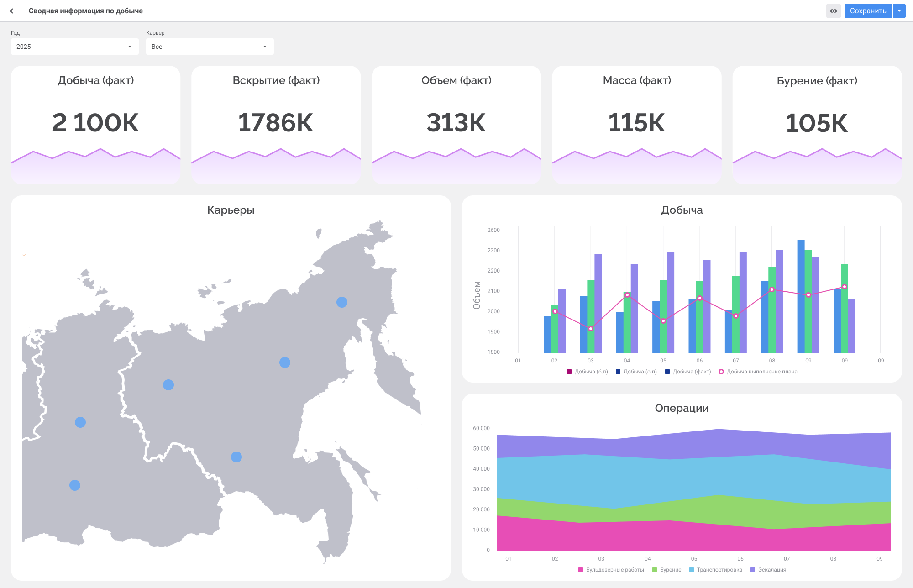Click the Сохранить button

867,11
